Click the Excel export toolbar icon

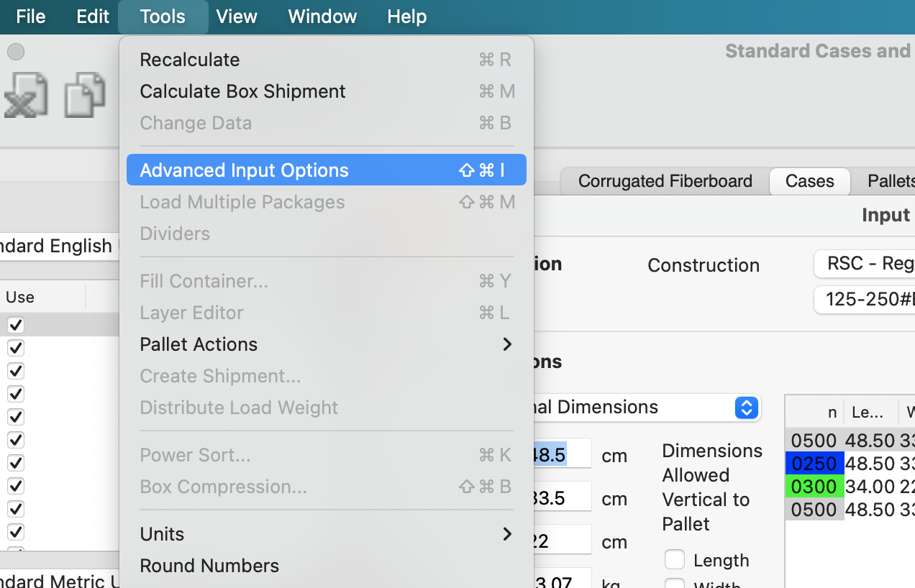25,96
